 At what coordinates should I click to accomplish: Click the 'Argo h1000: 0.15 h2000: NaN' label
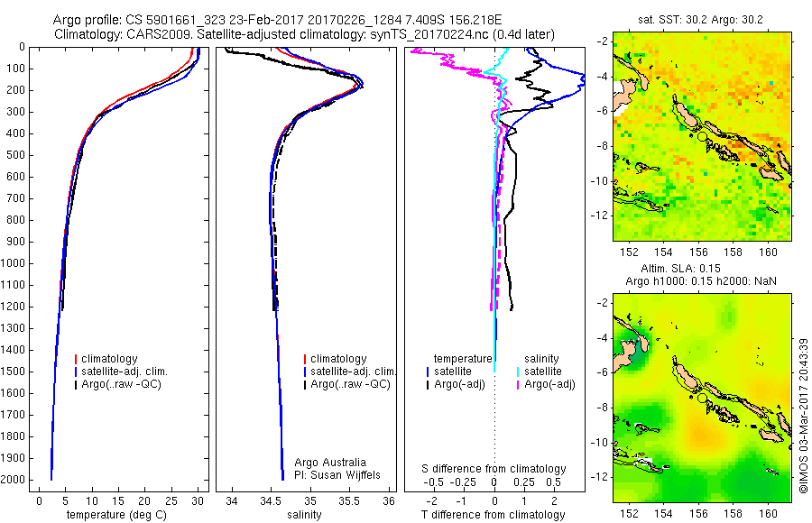[x=701, y=281]
